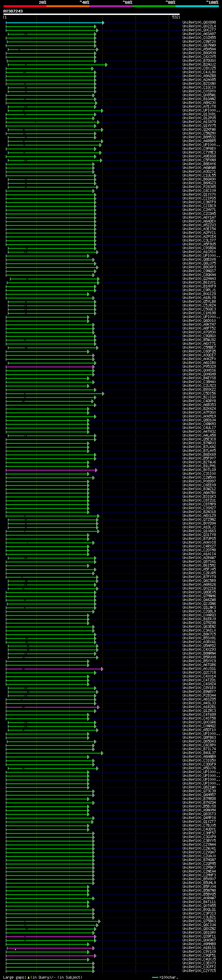Click hit label UniRef100_Q1Q663
This screenshot has width=222, height=980.
199,531
